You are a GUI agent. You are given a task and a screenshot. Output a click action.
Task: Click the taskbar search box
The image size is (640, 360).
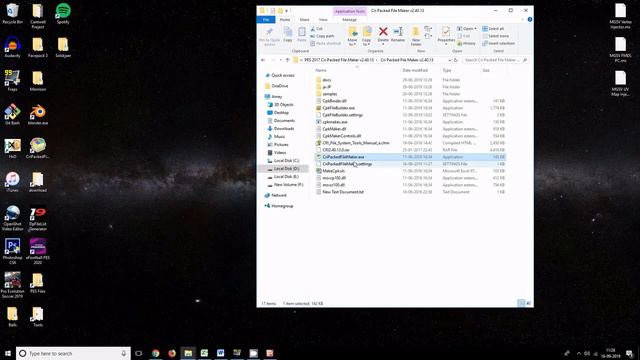(x=73, y=353)
